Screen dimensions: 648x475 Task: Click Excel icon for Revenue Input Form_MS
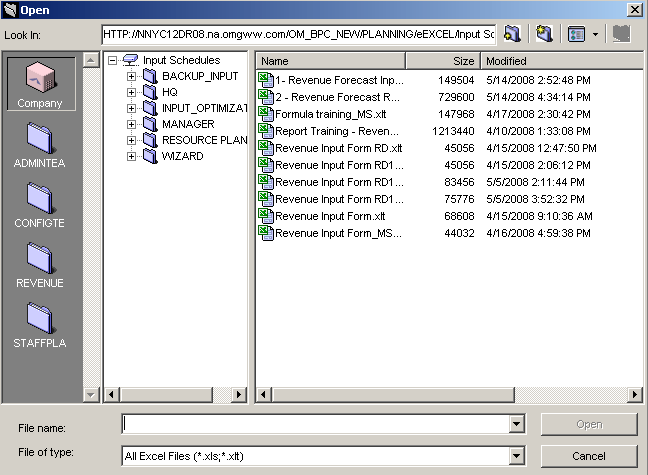click(266, 233)
